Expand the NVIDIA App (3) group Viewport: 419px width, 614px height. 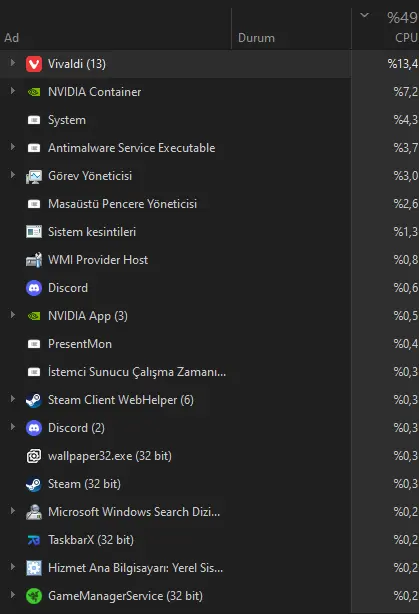pyautogui.click(x=13, y=315)
